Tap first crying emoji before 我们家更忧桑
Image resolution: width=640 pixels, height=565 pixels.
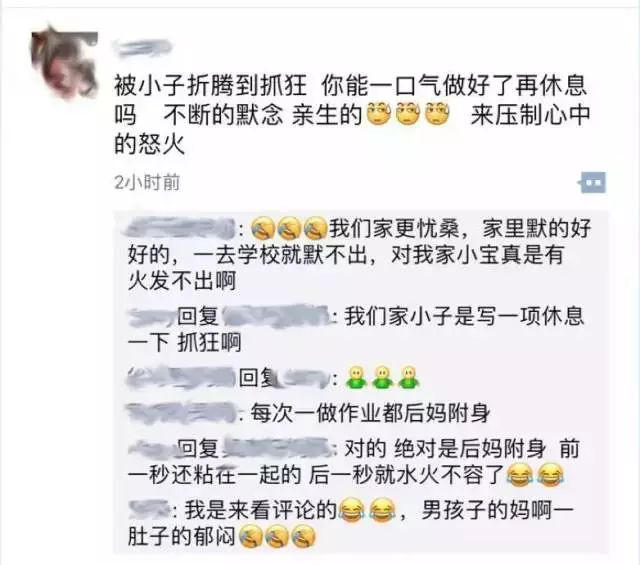262,228
